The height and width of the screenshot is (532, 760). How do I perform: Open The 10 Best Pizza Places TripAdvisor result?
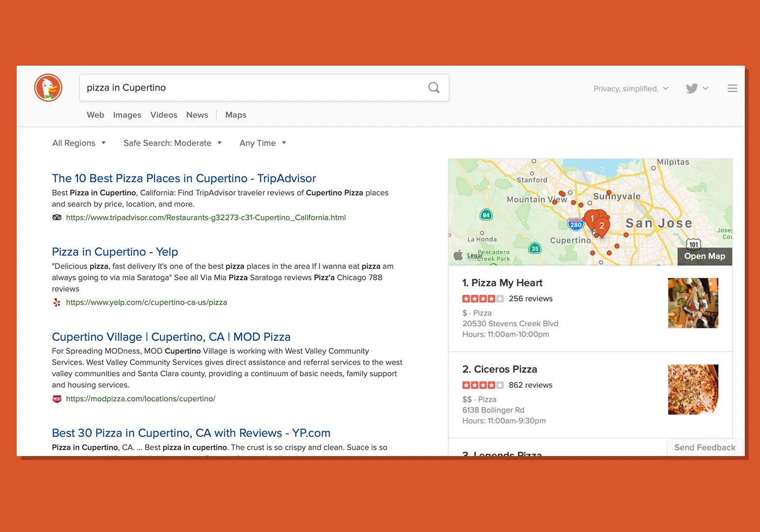pos(184,178)
